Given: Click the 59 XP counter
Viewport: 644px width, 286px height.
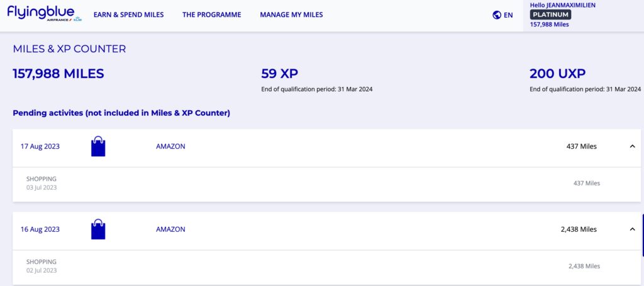Looking at the screenshot, I should pyautogui.click(x=279, y=74).
